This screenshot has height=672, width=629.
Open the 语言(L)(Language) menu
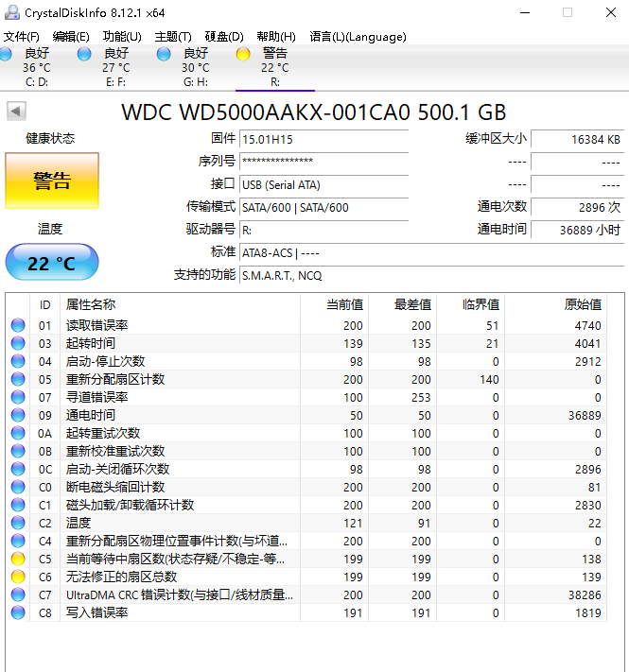[x=358, y=37]
